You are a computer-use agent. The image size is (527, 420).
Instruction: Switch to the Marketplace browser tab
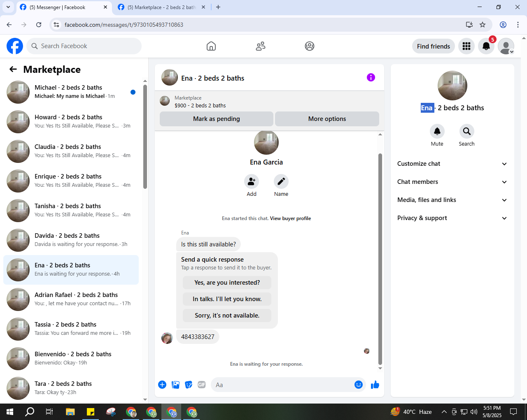pyautogui.click(x=161, y=7)
